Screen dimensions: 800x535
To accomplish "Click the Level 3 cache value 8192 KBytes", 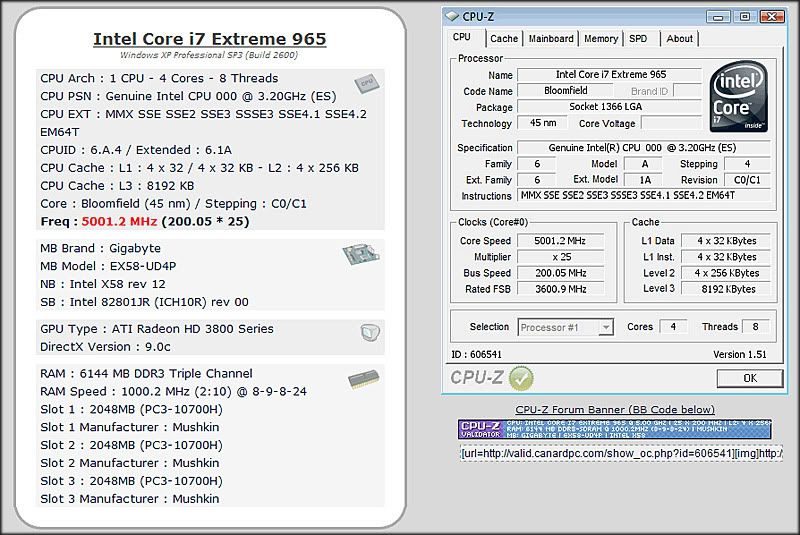I will (x=727, y=289).
